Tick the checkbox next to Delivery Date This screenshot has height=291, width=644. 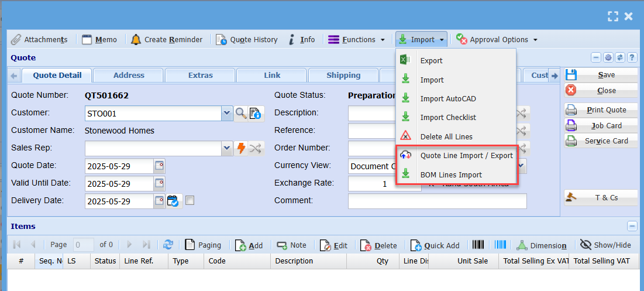point(190,201)
